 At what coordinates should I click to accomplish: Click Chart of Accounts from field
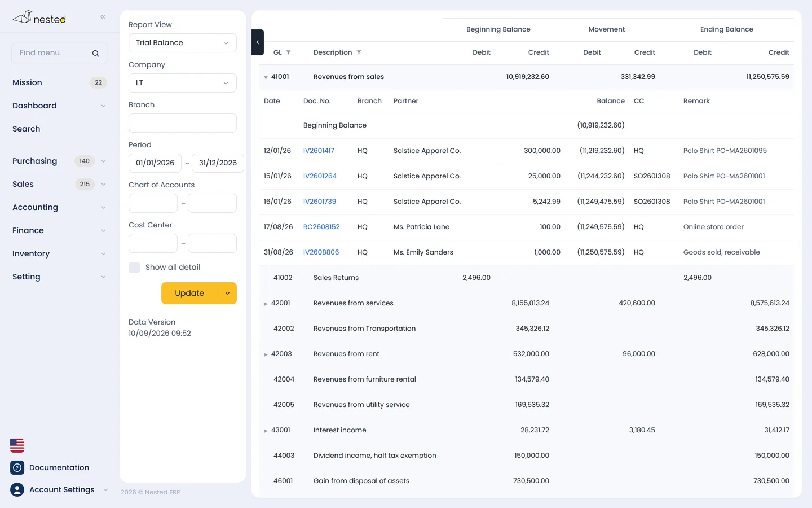(153, 203)
